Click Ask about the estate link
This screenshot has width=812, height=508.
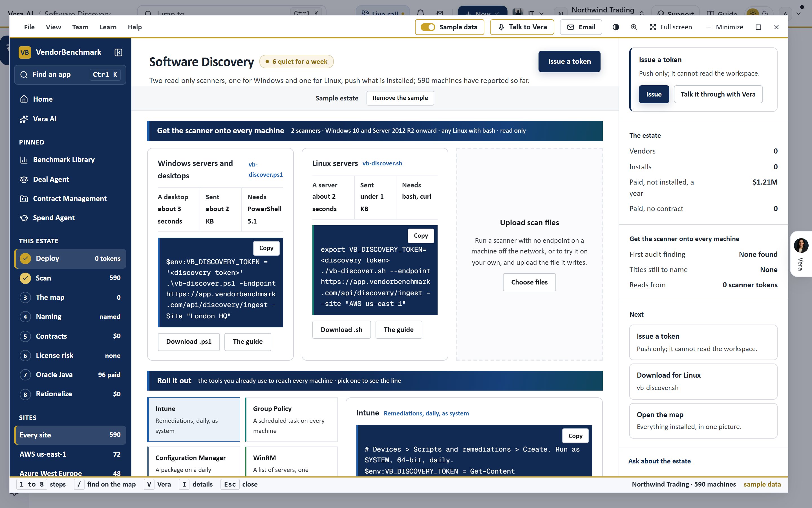(659, 461)
